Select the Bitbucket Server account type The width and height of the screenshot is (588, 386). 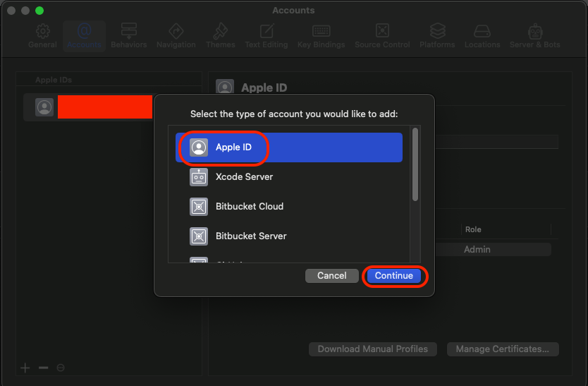(289, 236)
